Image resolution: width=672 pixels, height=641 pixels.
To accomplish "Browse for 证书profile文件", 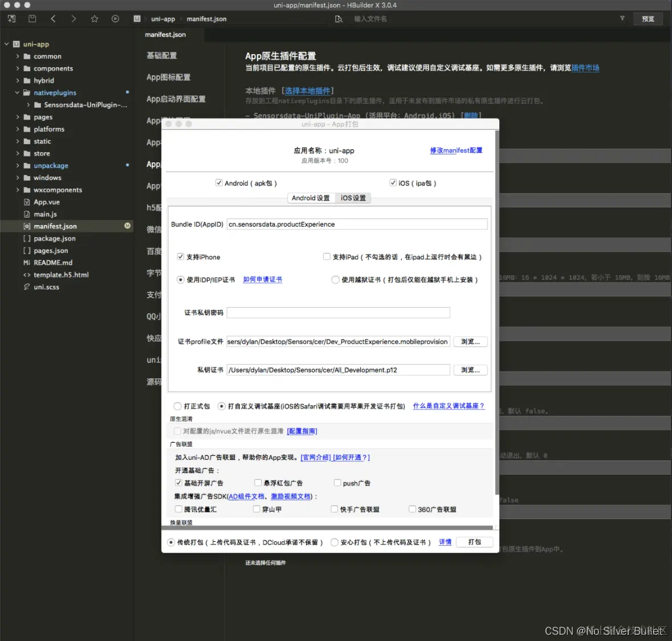I will coord(470,341).
